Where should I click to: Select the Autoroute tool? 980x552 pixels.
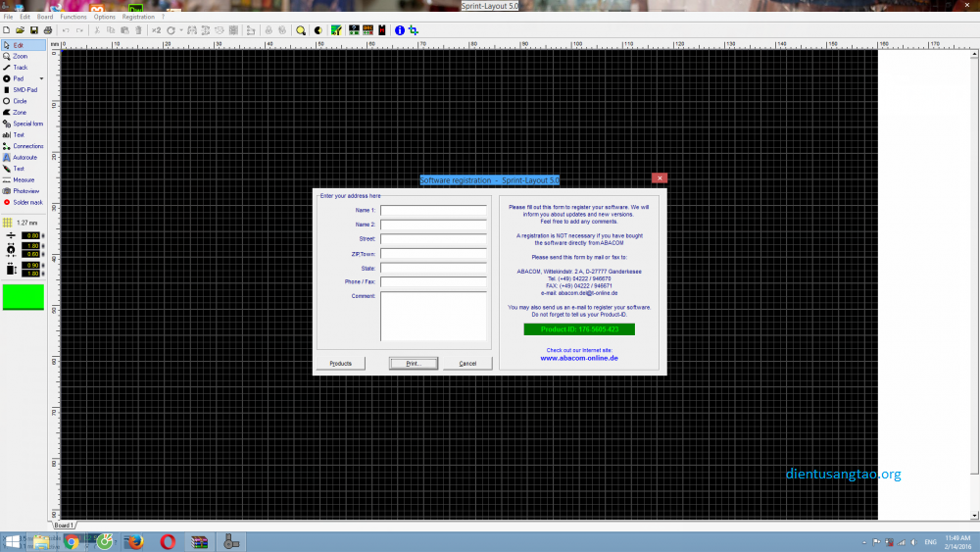point(24,158)
